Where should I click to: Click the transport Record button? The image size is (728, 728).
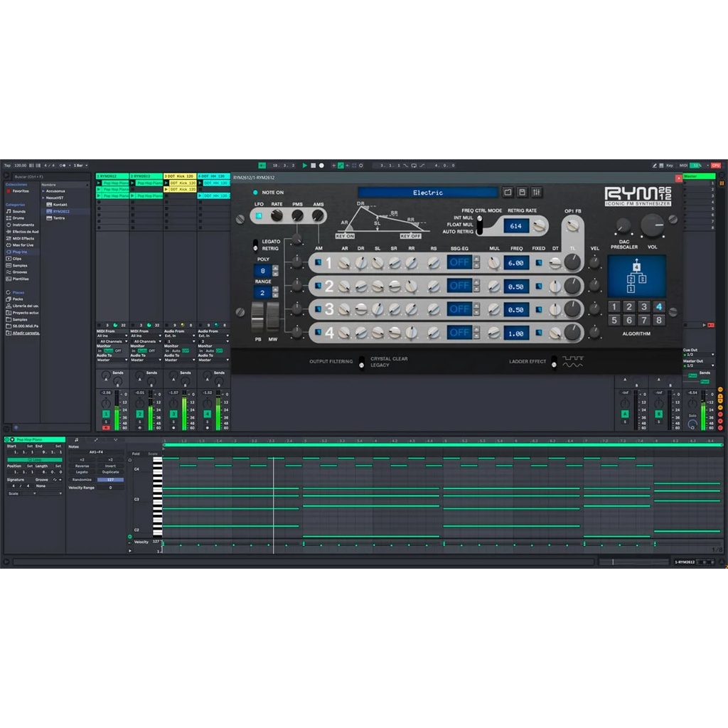click(x=321, y=165)
